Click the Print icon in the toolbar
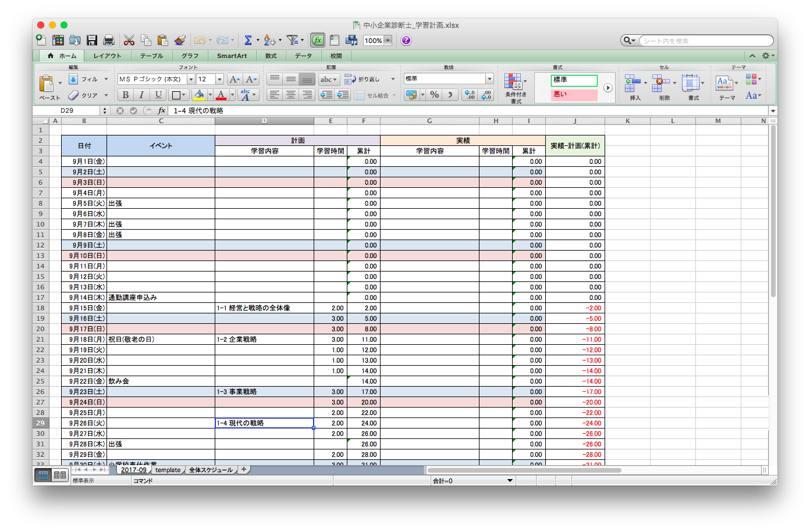Screen dimensions: 810x532 point(109,40)
